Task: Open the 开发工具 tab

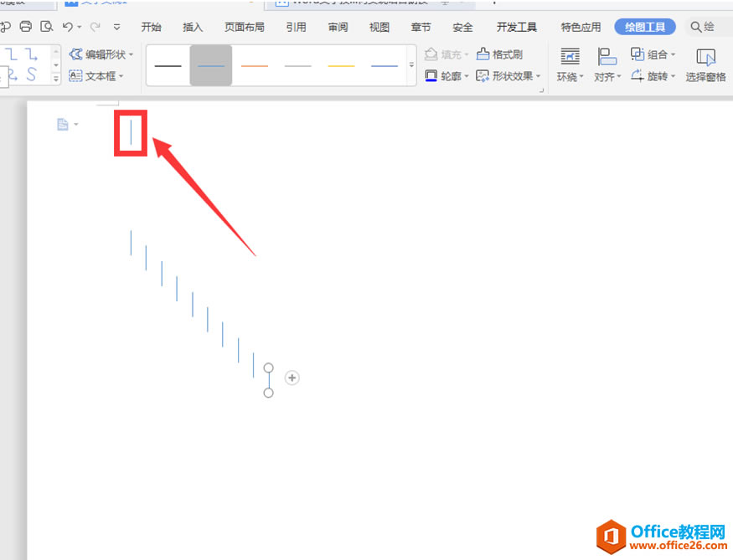Action: coord(517,27)
